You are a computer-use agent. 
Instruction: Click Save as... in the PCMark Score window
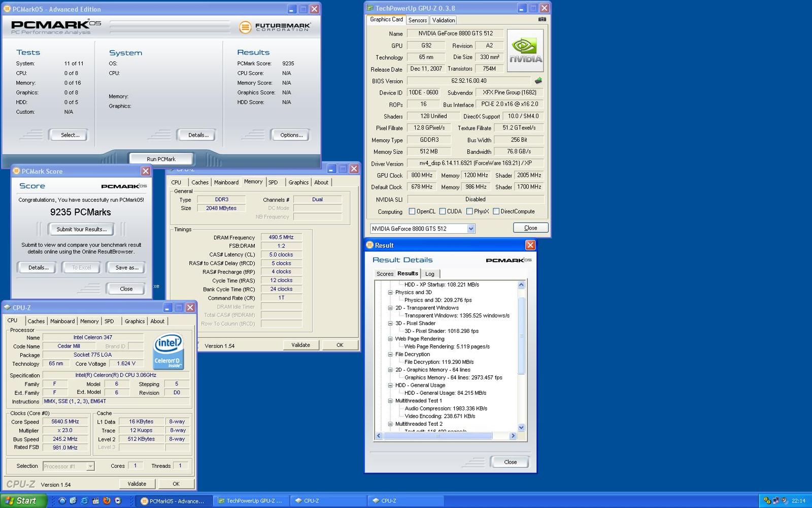[127, 267]
